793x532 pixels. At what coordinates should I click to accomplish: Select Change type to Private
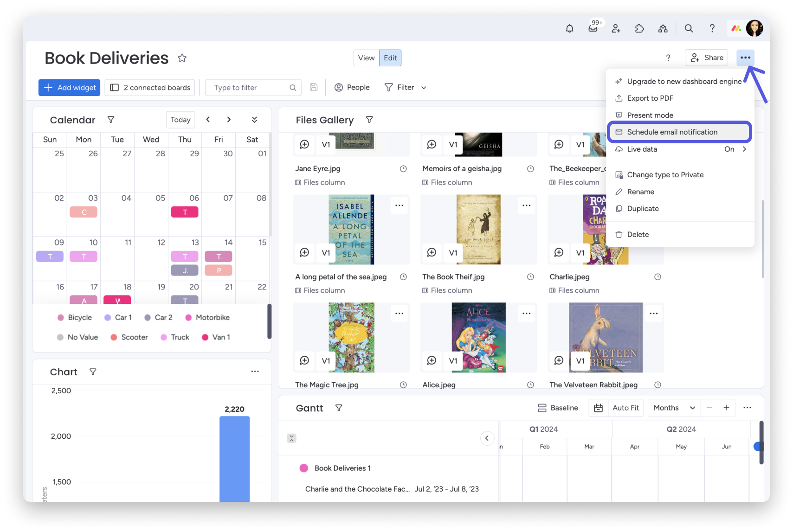(x=680, y=175)
